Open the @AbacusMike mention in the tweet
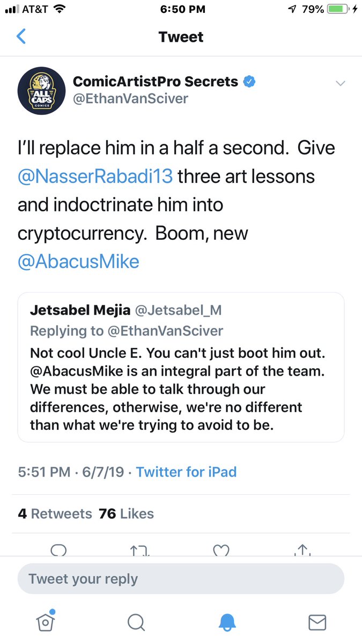The height and width of the screenshot is (644, 362). 78,261
